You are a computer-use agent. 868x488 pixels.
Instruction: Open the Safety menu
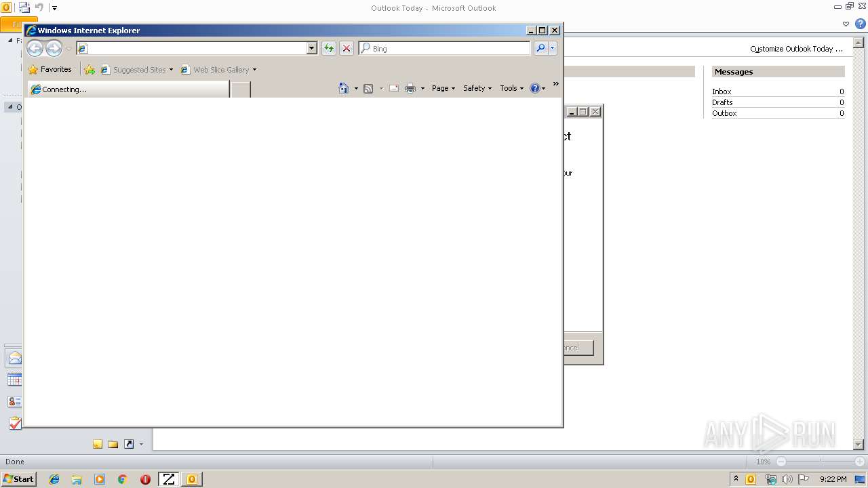[x=477, y=88]
